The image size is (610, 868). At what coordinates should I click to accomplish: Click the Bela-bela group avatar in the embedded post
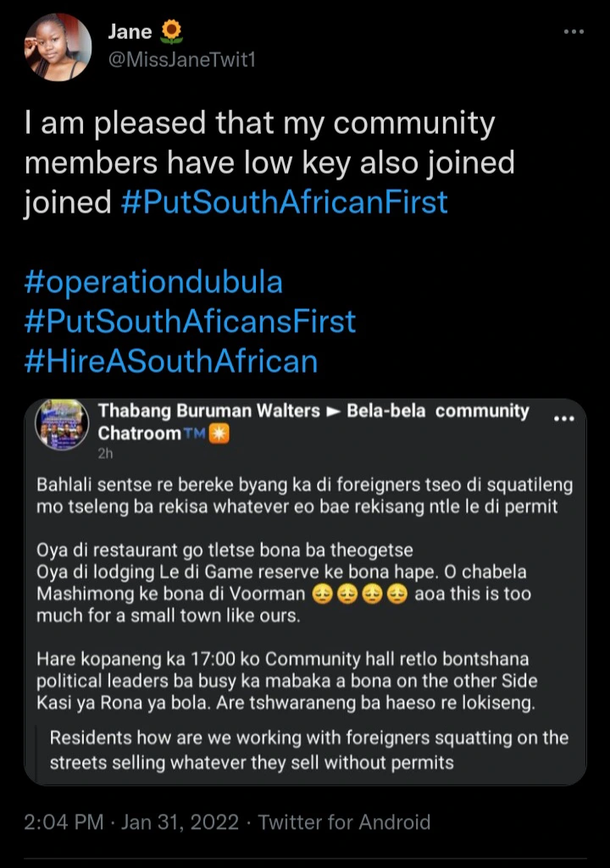click(x=62, y=424)
